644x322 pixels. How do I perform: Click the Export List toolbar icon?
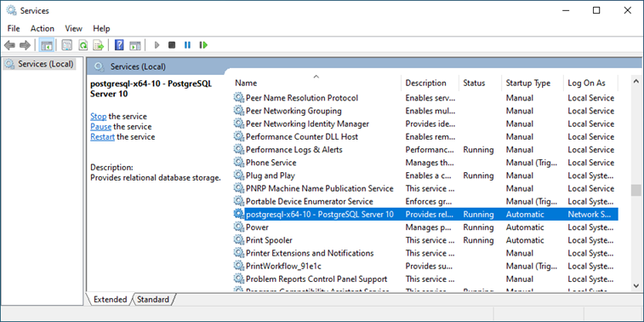click(x=98, y=45)
